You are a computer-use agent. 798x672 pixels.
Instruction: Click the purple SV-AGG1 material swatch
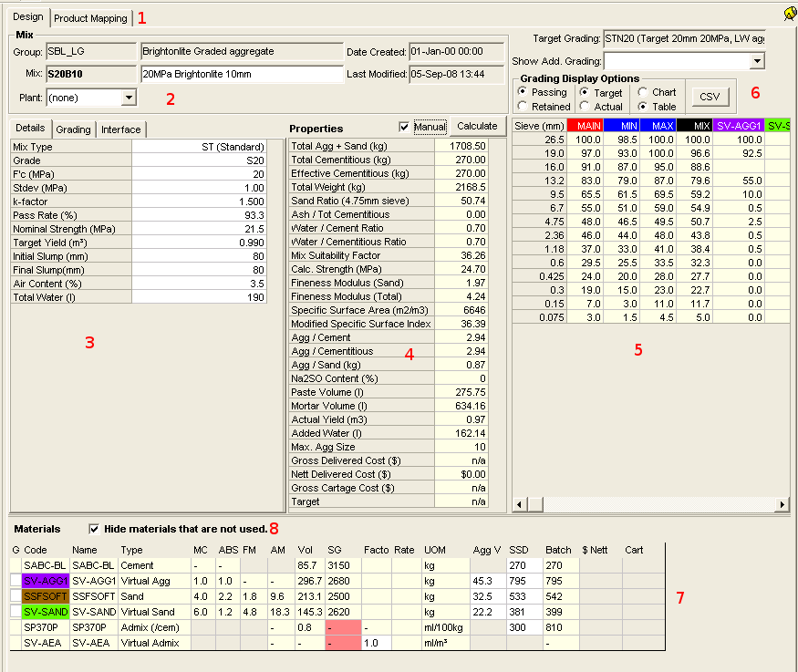46,581
